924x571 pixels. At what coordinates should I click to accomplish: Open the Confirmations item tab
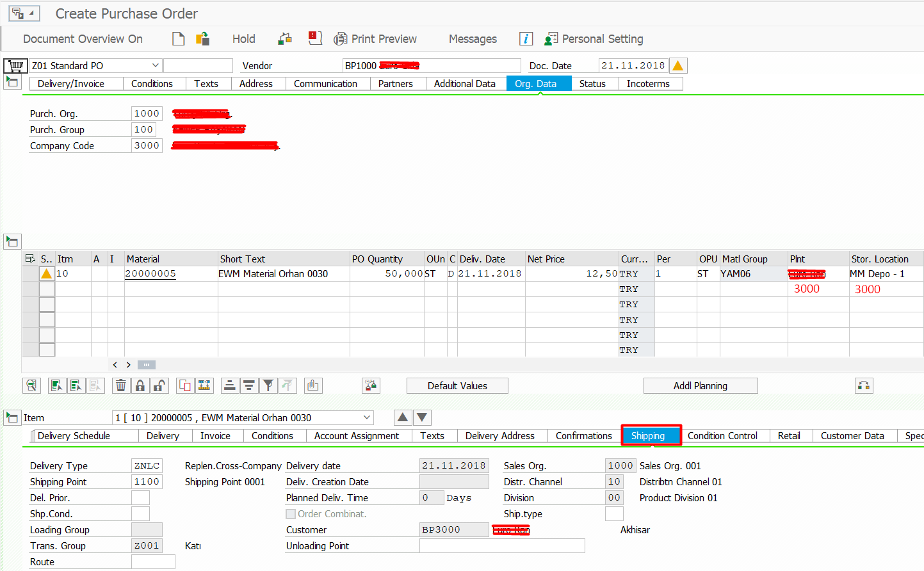pos(584,436)
